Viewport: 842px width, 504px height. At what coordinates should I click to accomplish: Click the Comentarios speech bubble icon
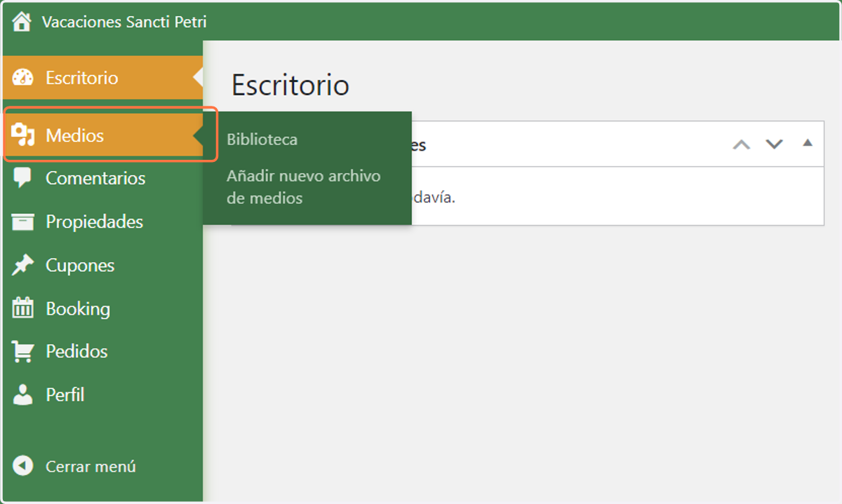point(22,178)
